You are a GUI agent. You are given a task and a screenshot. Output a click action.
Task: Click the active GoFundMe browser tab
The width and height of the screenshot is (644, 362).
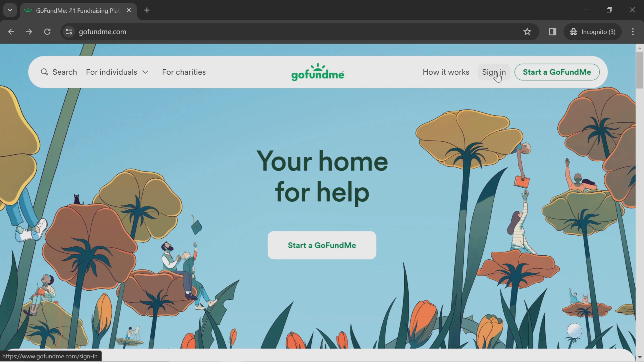point(78,10)
